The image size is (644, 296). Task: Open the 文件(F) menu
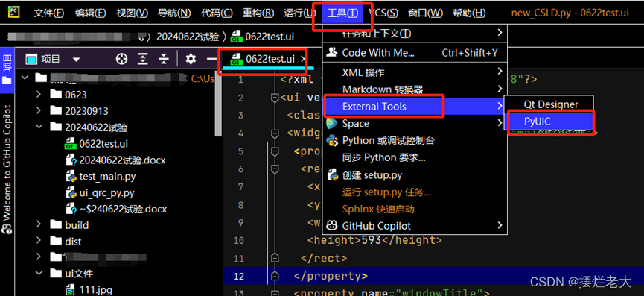(48, 13)
